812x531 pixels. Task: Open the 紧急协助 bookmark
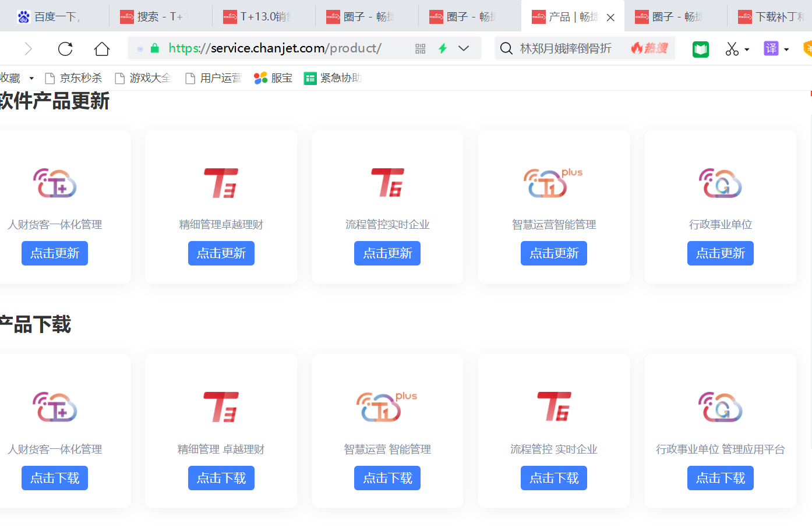coord(333,78)
